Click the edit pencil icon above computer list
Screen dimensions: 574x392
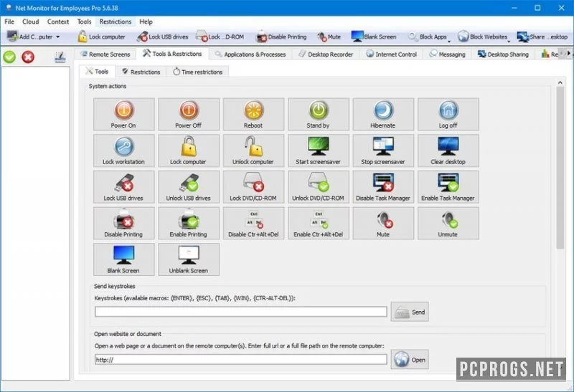click(x=60, y=57)
